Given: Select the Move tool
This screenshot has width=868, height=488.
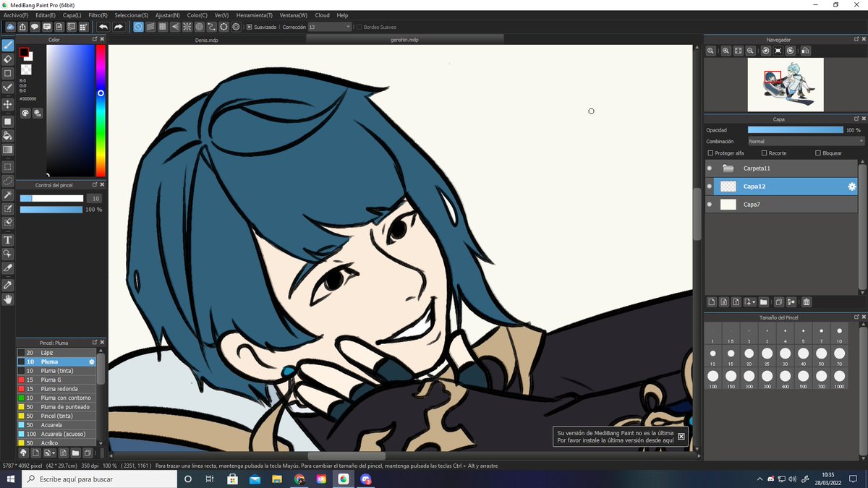Looking at the screenshot, I should tap(8, 104).
